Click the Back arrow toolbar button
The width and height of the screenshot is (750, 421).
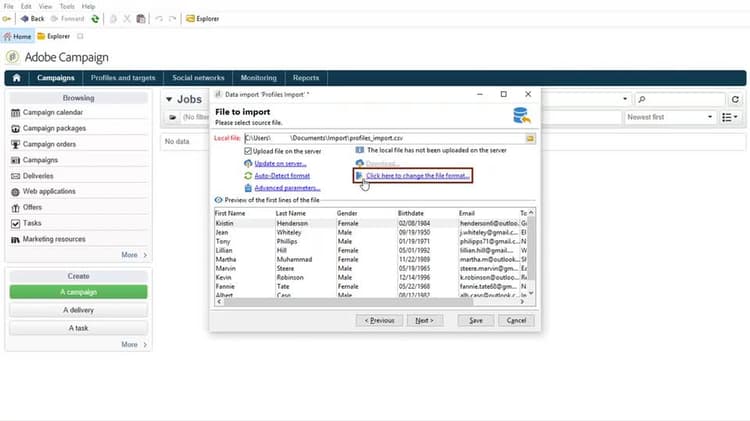[32, 19]
